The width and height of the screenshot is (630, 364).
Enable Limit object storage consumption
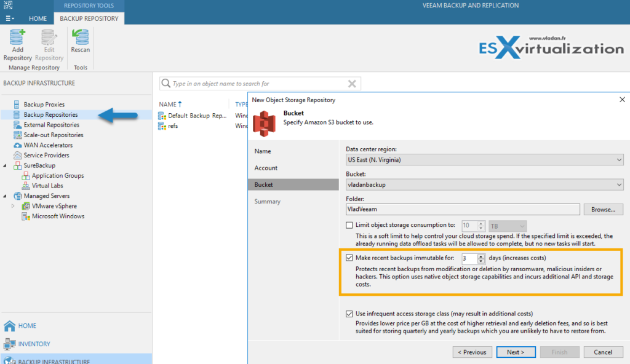coord(349,225)
